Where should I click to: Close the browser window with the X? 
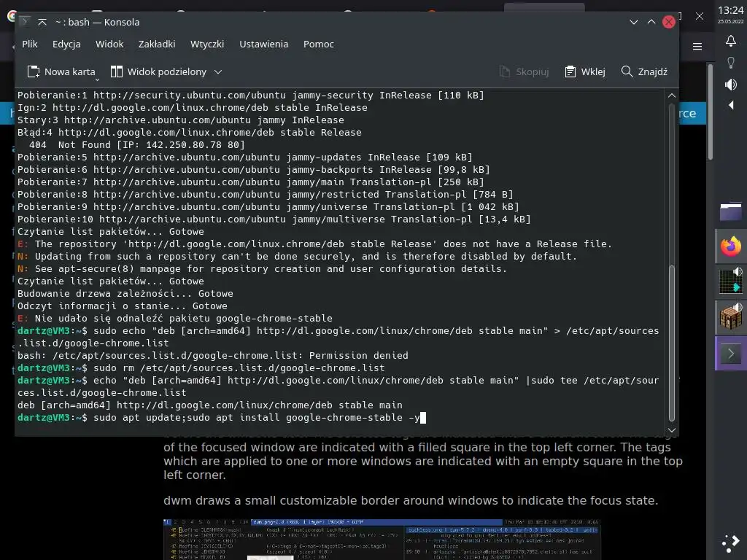click(x=700, y=16)
